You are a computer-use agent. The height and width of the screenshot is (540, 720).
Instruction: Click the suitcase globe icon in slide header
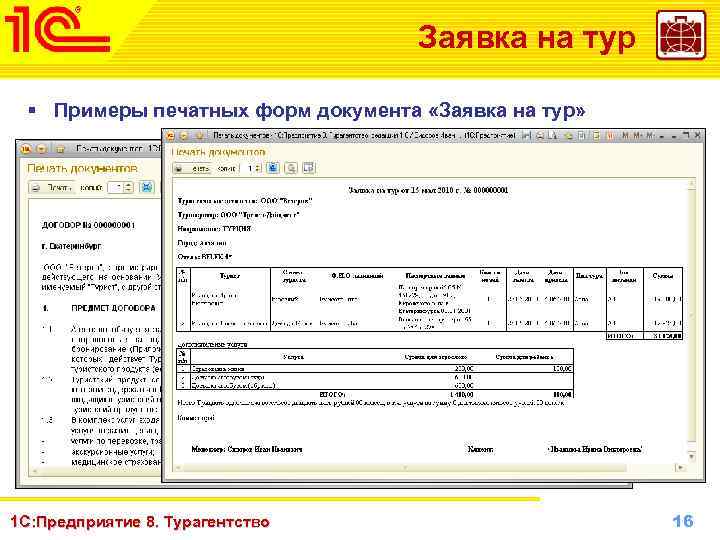click(x=681, y=35)
